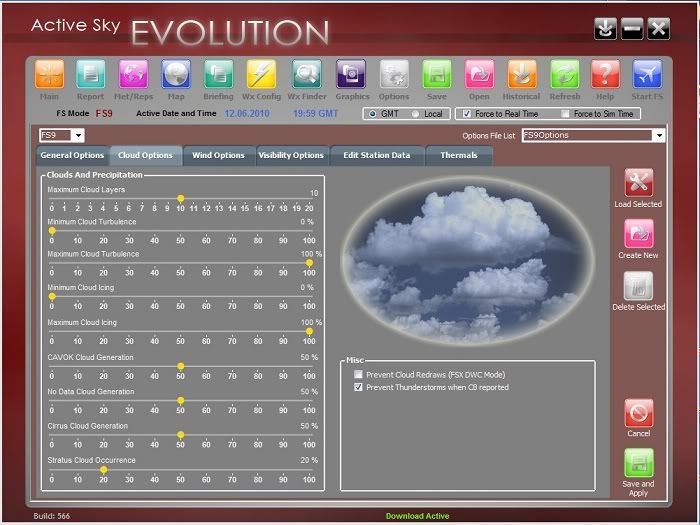Click the FS9 mode indicator text
Screen dimensions: 700x525
pyautogui.click(x=104, y=113)
